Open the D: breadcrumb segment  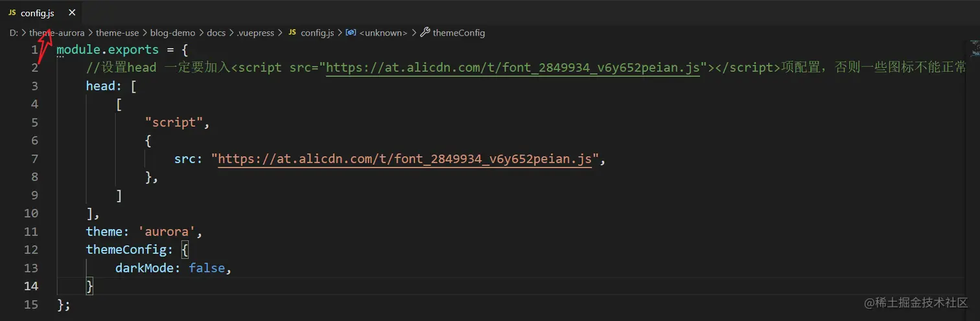click(x=14, y=32)
